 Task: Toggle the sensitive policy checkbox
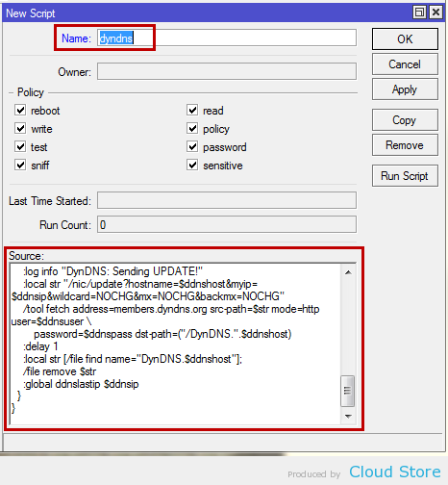click(192, 165)
